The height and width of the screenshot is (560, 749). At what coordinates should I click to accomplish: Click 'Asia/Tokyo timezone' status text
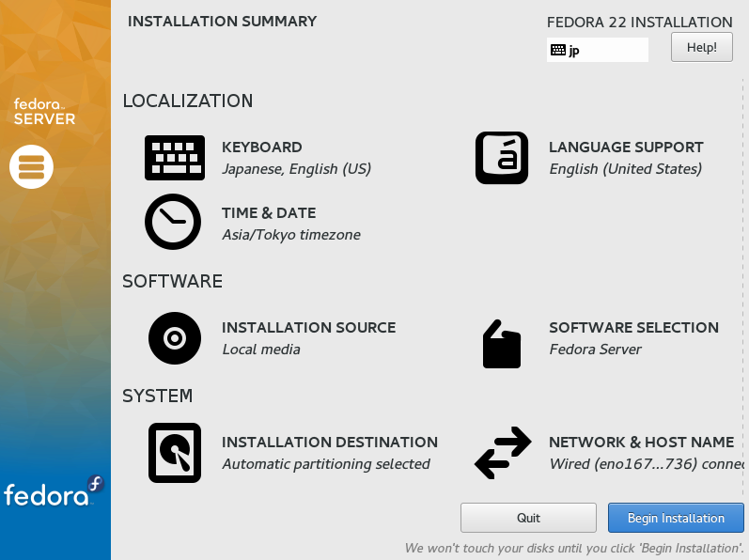(x=291, y=235)
